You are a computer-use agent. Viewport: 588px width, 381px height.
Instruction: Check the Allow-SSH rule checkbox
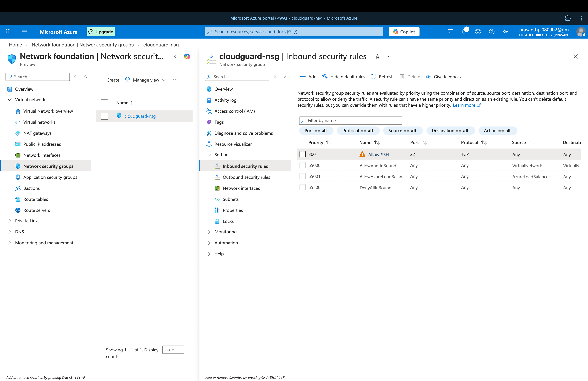[x=302, y=154]
